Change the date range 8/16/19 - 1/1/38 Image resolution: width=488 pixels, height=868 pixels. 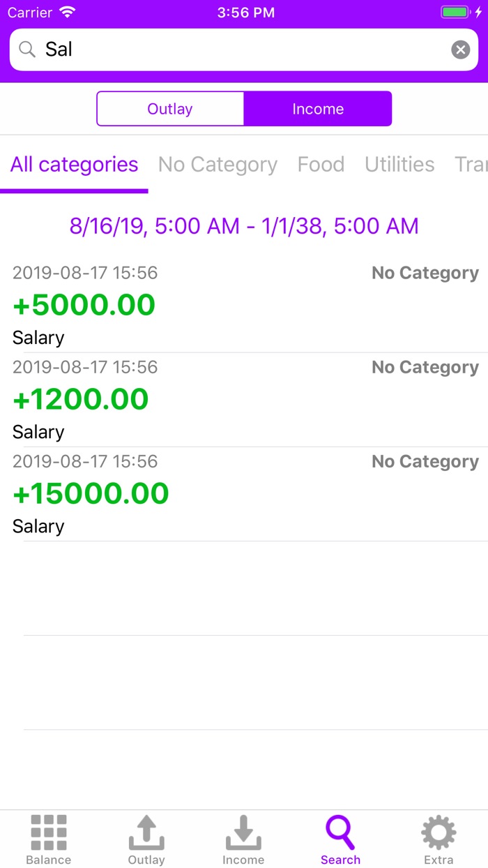[x=244, y=226]
